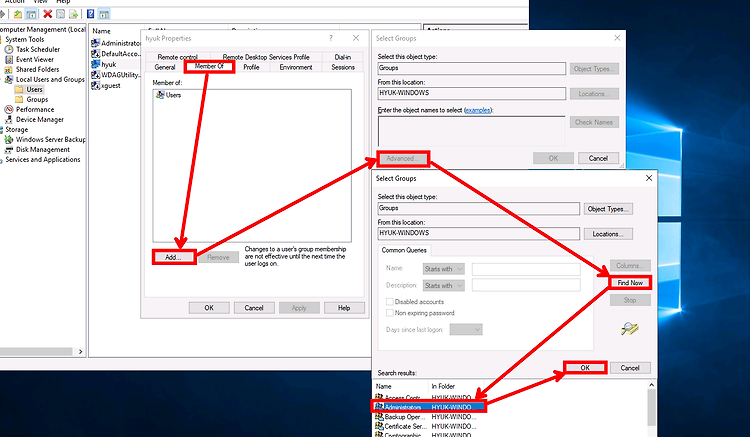Select Local Users and Groups node
This screenshot has width=750, height=437.
(44, 79)
